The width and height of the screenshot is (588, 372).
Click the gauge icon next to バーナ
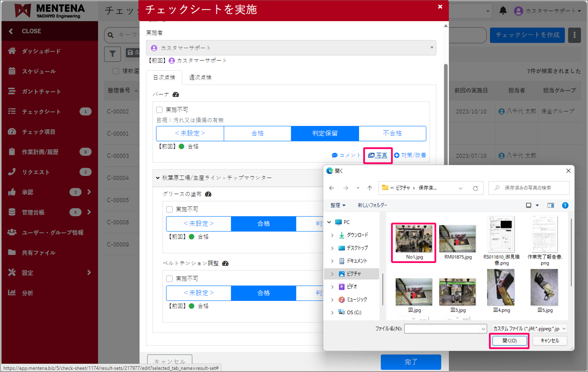point(175,95)
